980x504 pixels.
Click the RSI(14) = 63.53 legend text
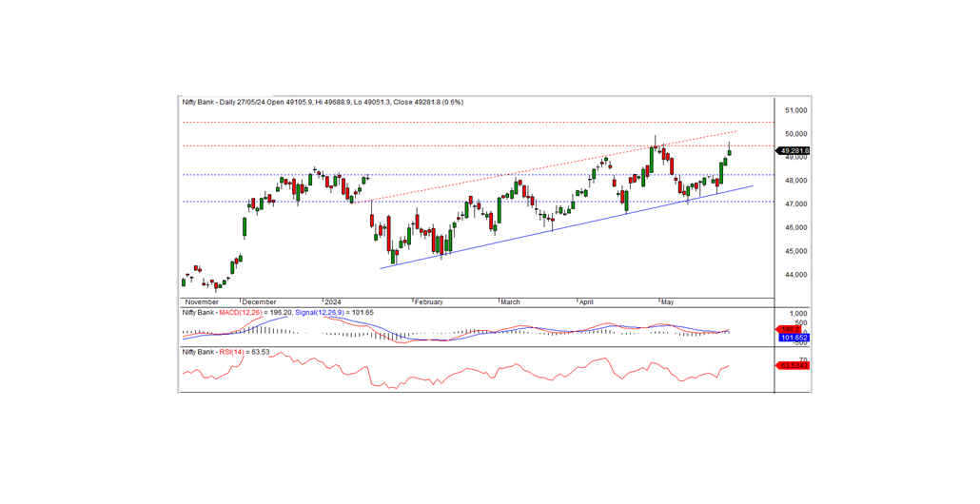[x=244, y=352]
